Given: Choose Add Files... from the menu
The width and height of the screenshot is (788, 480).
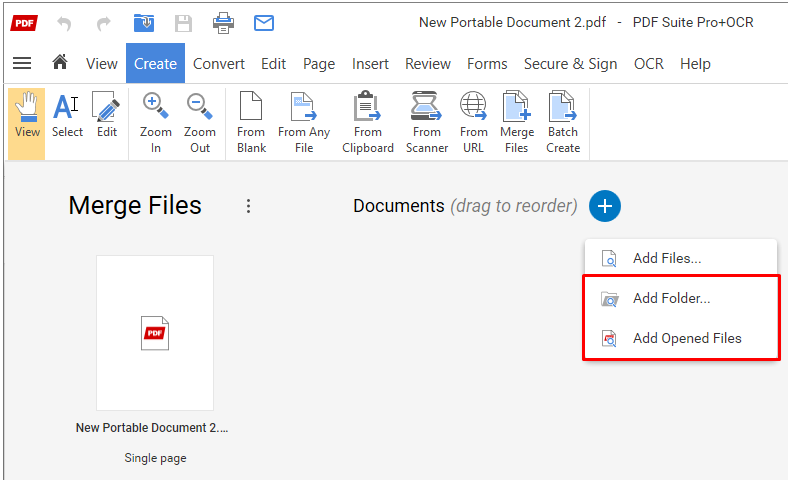Looking at the screenshot, I should click(x=681, y=258).
